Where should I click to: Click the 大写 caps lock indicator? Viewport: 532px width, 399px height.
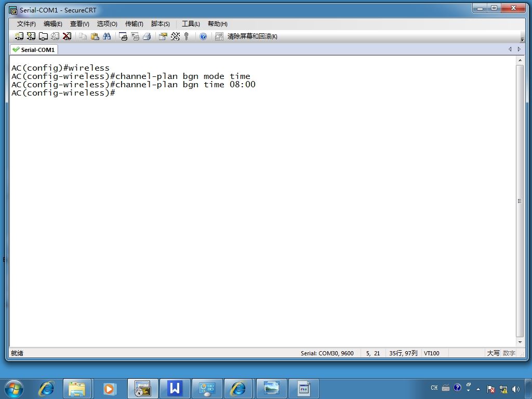pos(494,353)
